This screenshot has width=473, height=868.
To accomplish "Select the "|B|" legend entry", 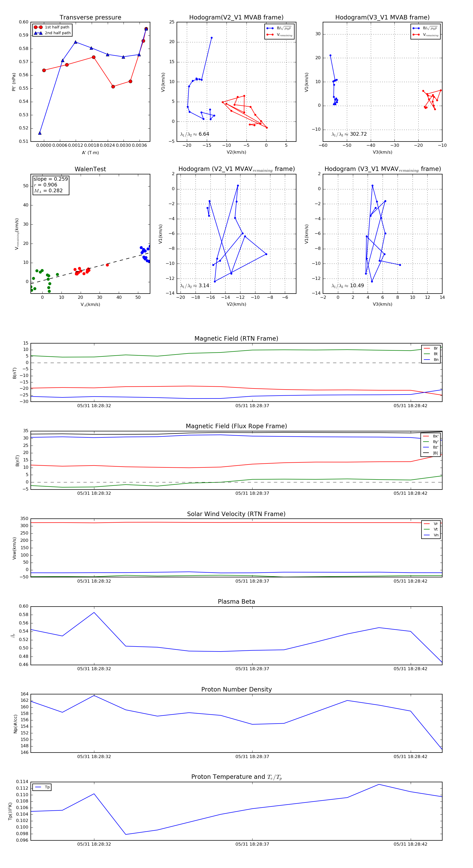I will coord(431,453).
